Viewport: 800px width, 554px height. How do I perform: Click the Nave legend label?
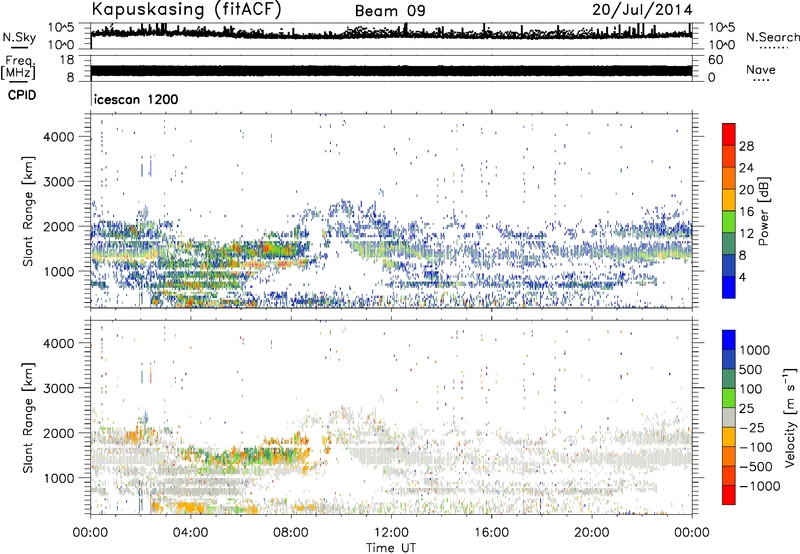[x=761, y=69]
